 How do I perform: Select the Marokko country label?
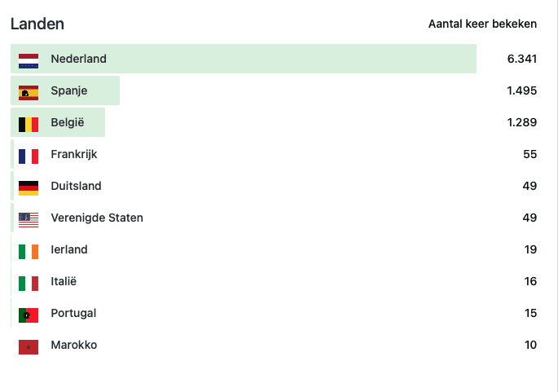[x=73, y=346]
